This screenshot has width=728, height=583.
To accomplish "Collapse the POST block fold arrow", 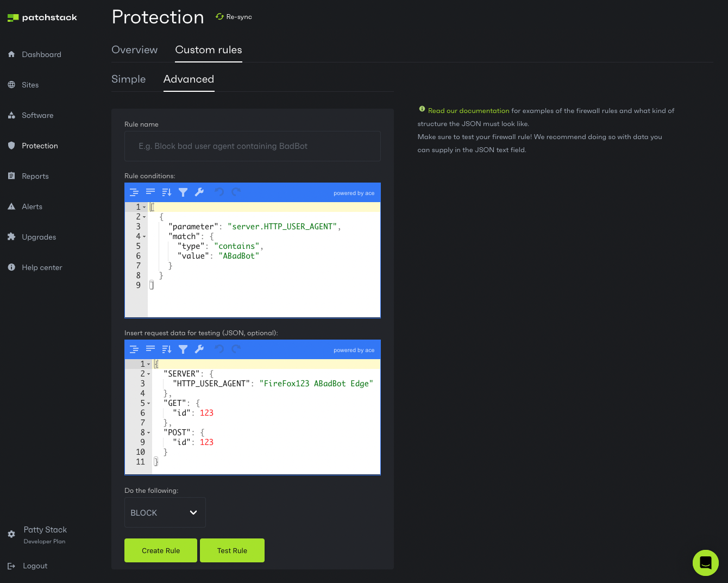I will click(x=149, y=432).
